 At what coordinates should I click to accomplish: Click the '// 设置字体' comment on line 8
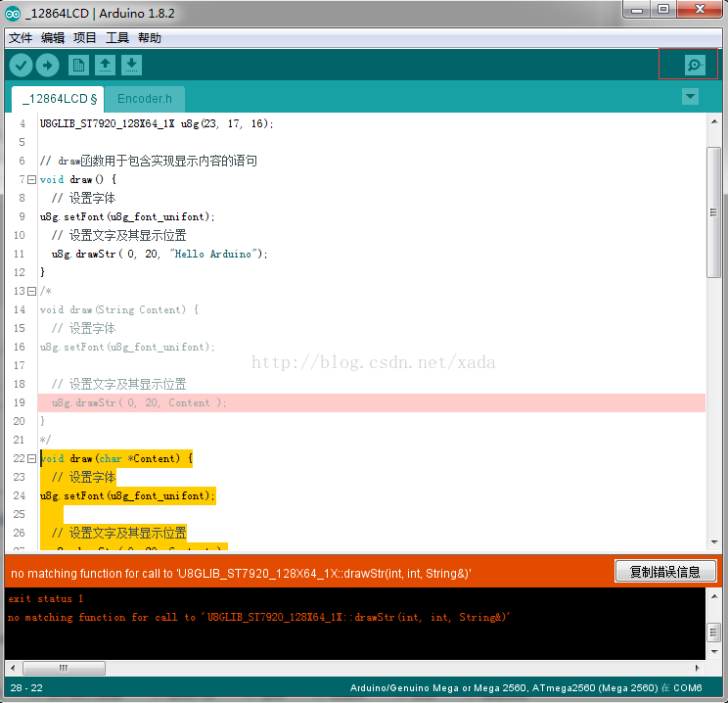(x=83, y=198)
